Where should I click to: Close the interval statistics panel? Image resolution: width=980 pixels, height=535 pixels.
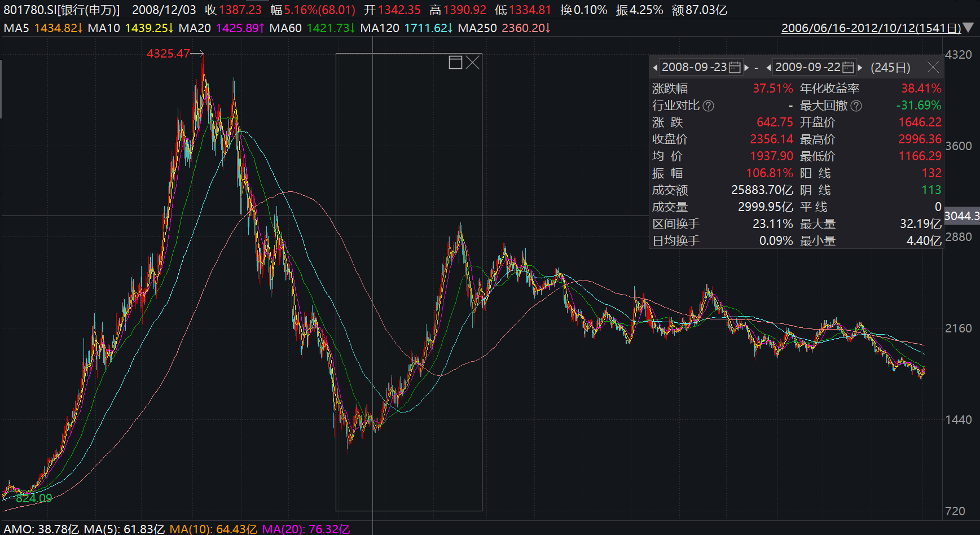click(933, 67)
